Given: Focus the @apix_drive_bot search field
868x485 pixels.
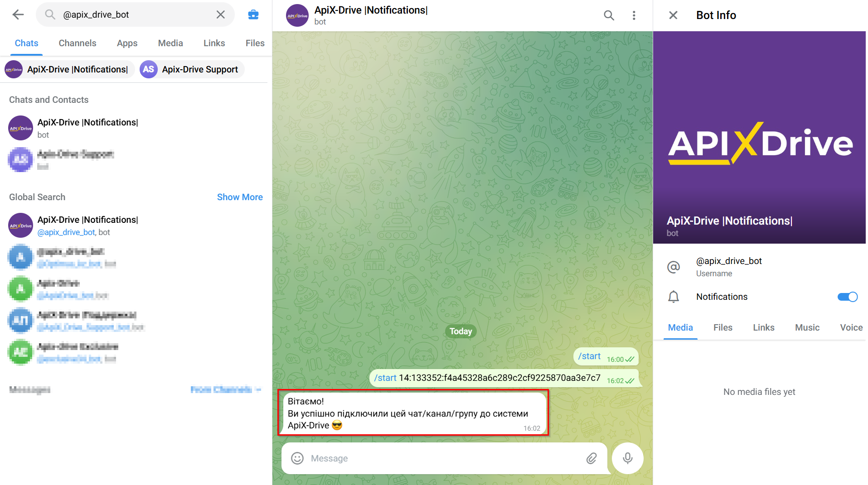Looking at the screenshot, I should tap(135, 14).
